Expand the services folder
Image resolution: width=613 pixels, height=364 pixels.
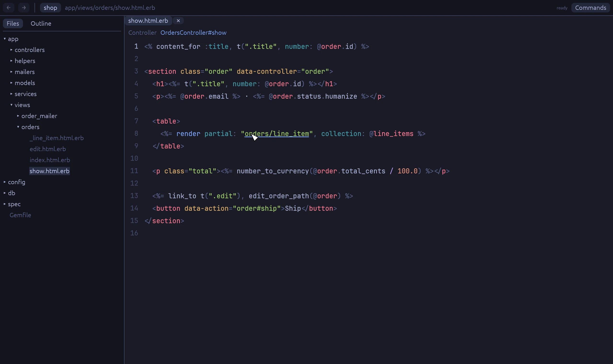click(23, 94)
